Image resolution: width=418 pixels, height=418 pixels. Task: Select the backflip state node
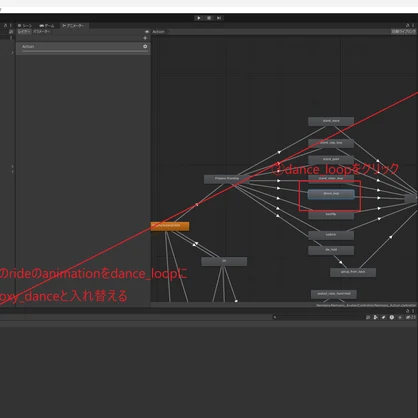[x=331, y=215]
